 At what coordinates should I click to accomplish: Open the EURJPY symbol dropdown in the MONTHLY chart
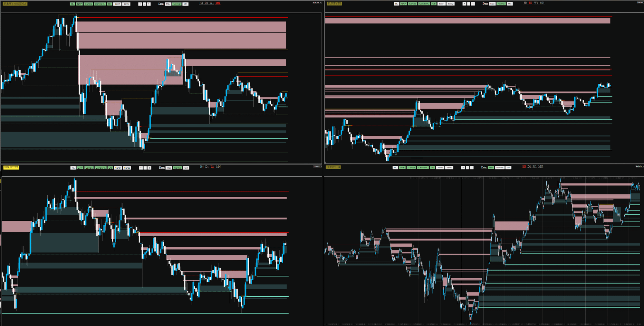317,3
